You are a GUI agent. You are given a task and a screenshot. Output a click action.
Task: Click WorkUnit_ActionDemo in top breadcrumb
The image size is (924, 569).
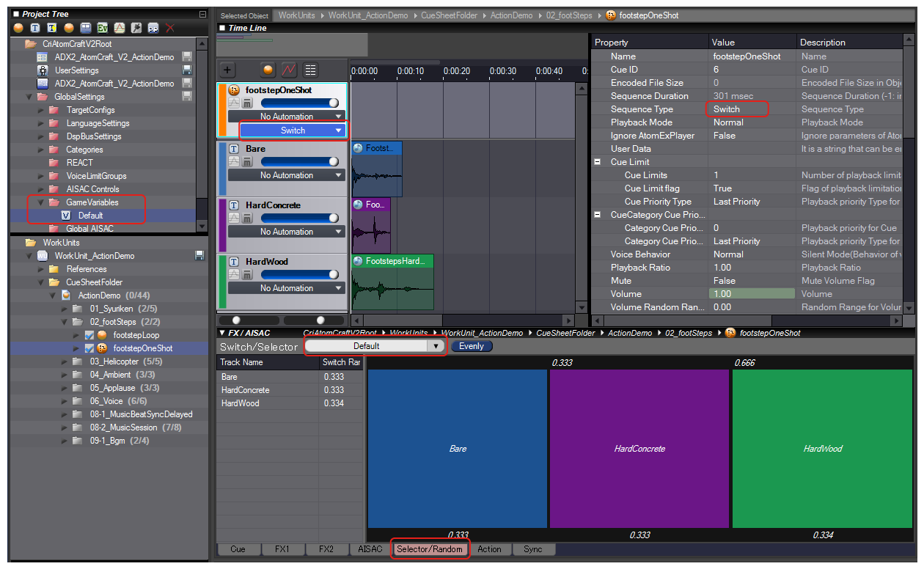pyautogui.click(x=369, y=15)
